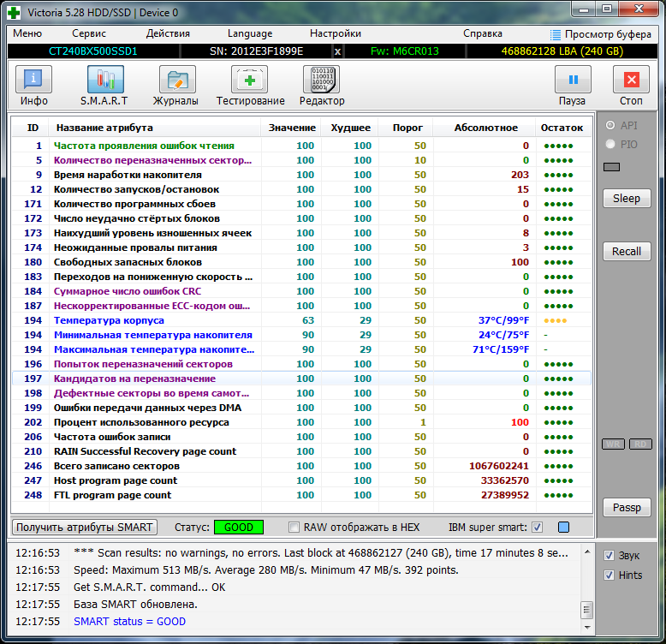Open the Сервис menu
The height and width of the screenshot is (644, 666).
(x=89, y=33)
